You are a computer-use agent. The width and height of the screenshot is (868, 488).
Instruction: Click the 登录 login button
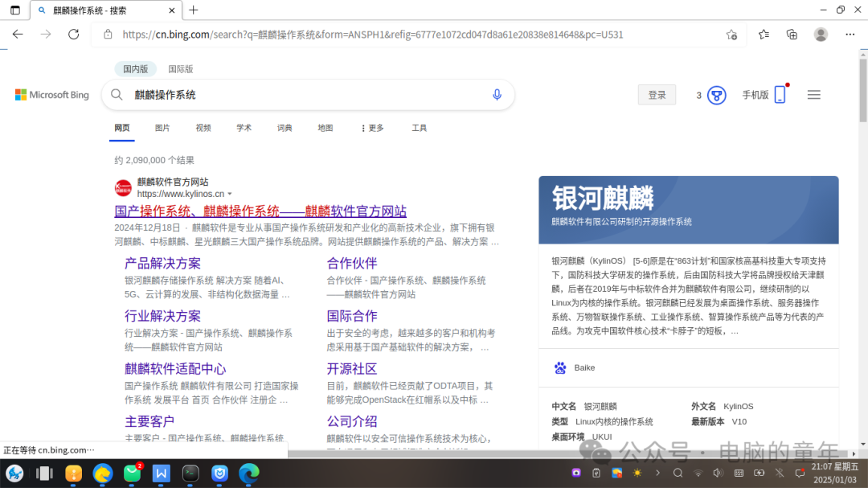click(x=657, y=94)
